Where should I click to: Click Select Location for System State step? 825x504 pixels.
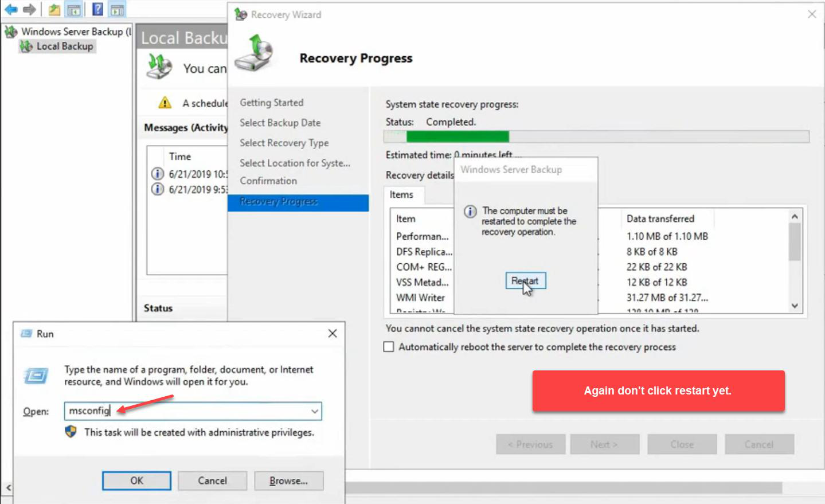pyautogui.click(x=295, y=163)
